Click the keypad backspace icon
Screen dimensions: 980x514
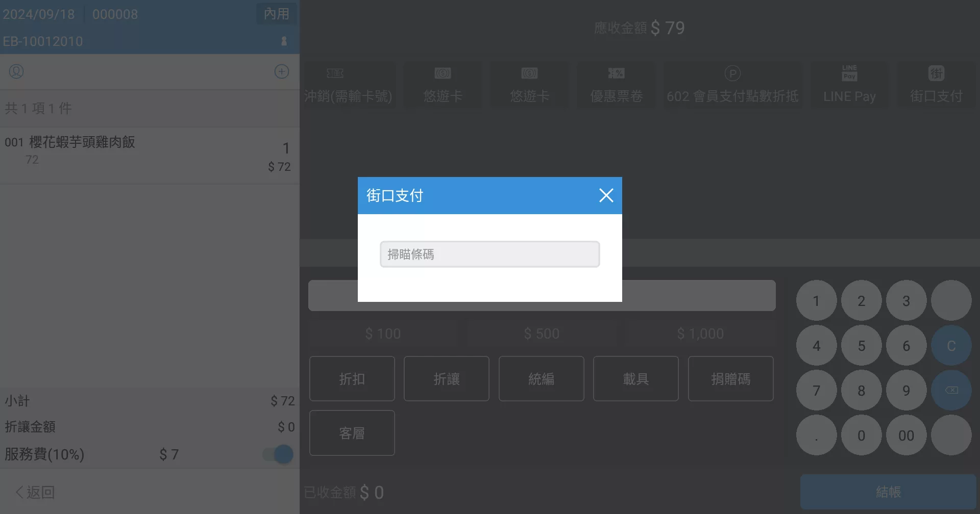951,391
